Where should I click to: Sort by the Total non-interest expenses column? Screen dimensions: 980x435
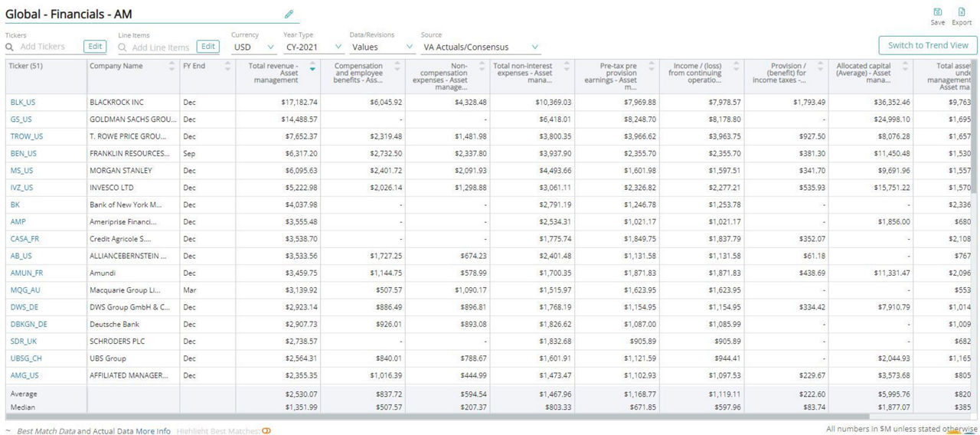click(x=567, y=66)
